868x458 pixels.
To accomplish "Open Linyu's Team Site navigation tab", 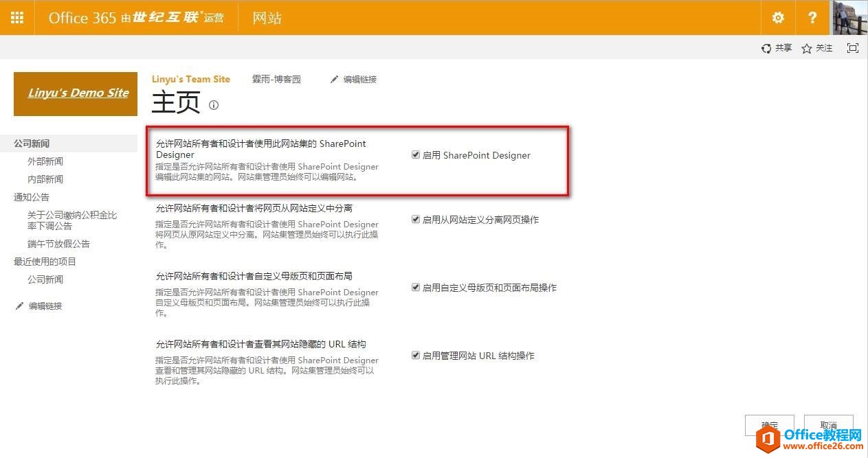I will [x=191, y=79].
